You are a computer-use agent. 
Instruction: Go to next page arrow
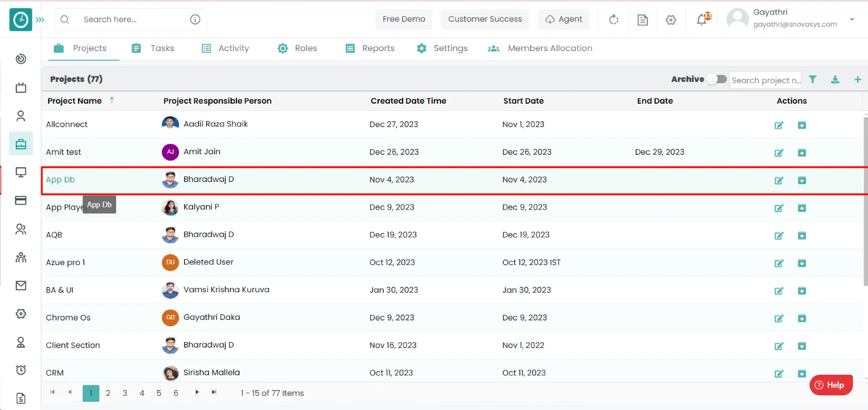click(197, 392)
